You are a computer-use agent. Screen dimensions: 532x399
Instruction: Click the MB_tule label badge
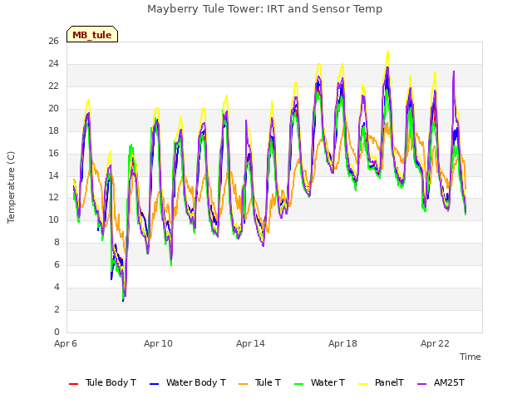pos(92,34)
